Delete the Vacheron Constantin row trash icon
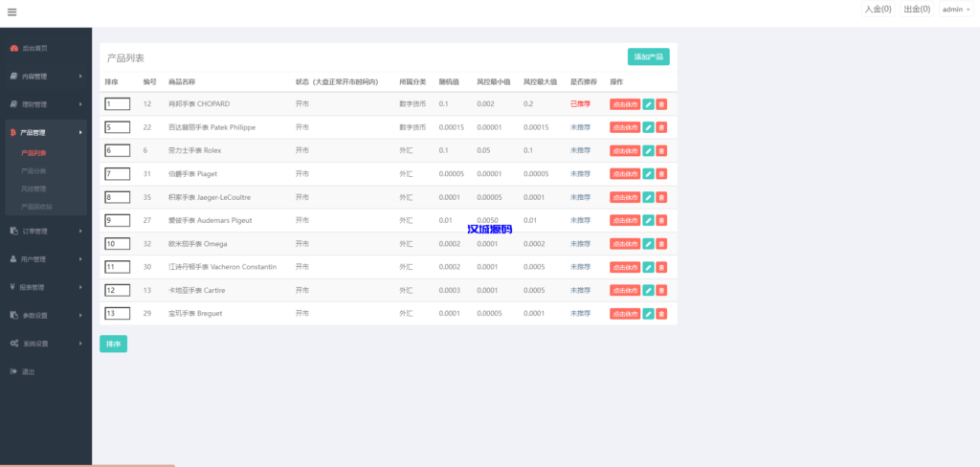This screenshot has height=467, width=980. tap(662, 267)
